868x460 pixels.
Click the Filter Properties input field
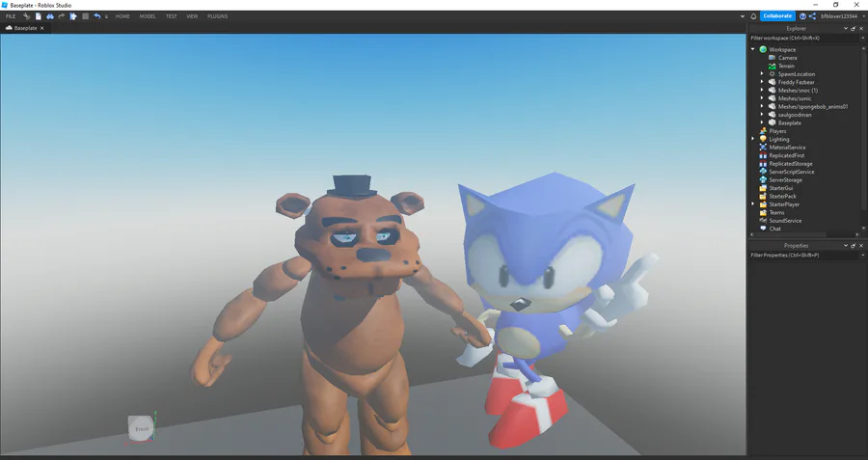point(803,256)
